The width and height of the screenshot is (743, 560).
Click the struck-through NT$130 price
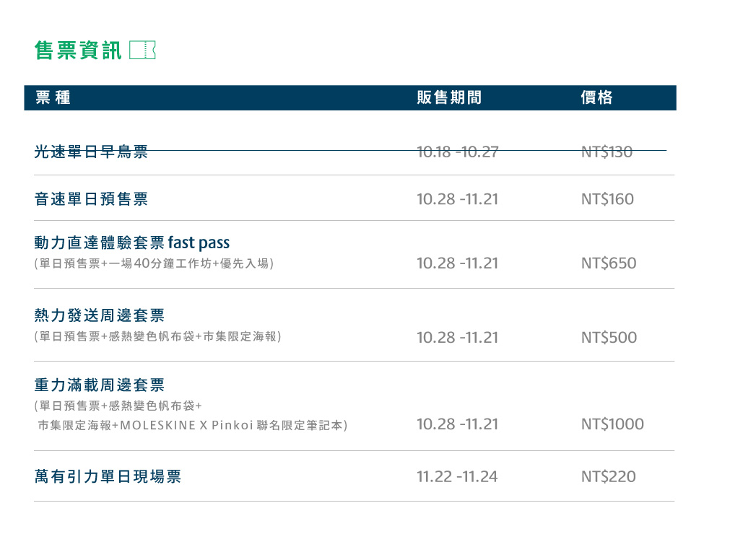click(607, 152)
